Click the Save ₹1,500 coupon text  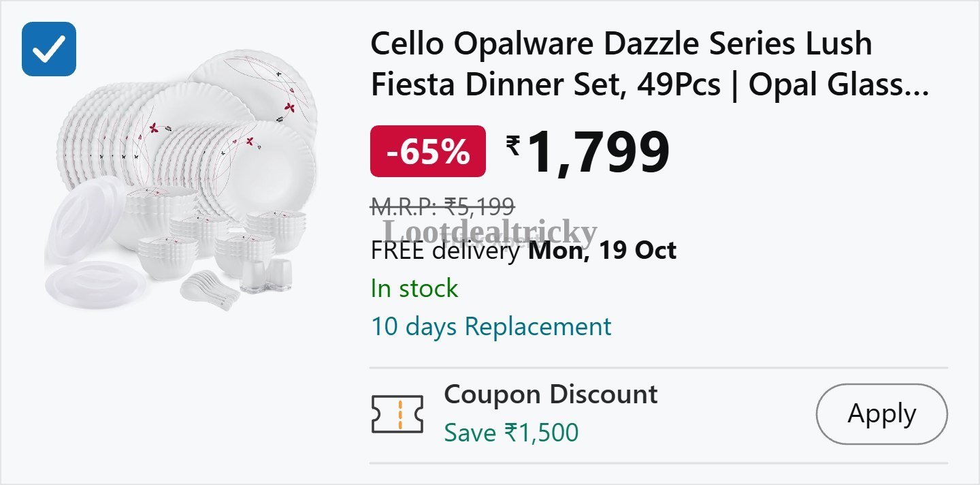[511, 433]
